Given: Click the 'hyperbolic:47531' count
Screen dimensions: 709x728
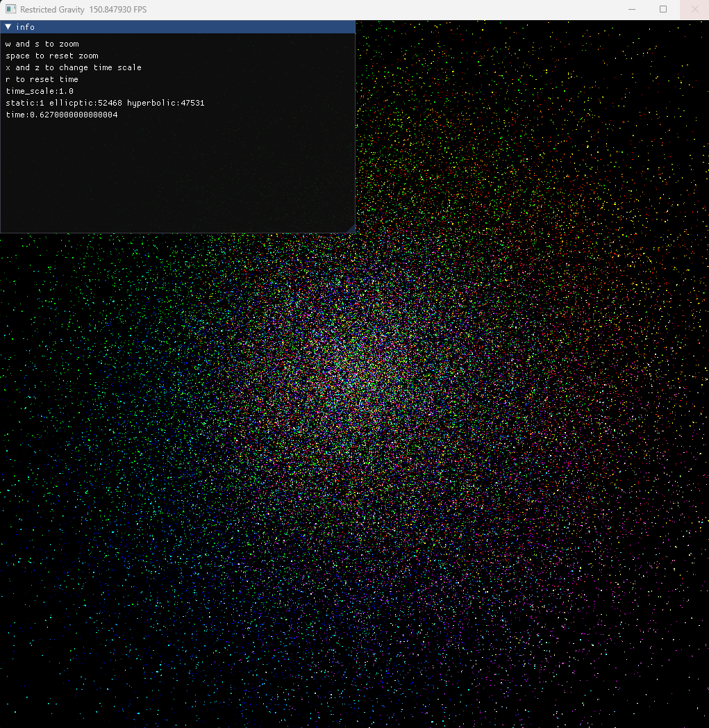Looking at the screenshot, I should point(166,103).
